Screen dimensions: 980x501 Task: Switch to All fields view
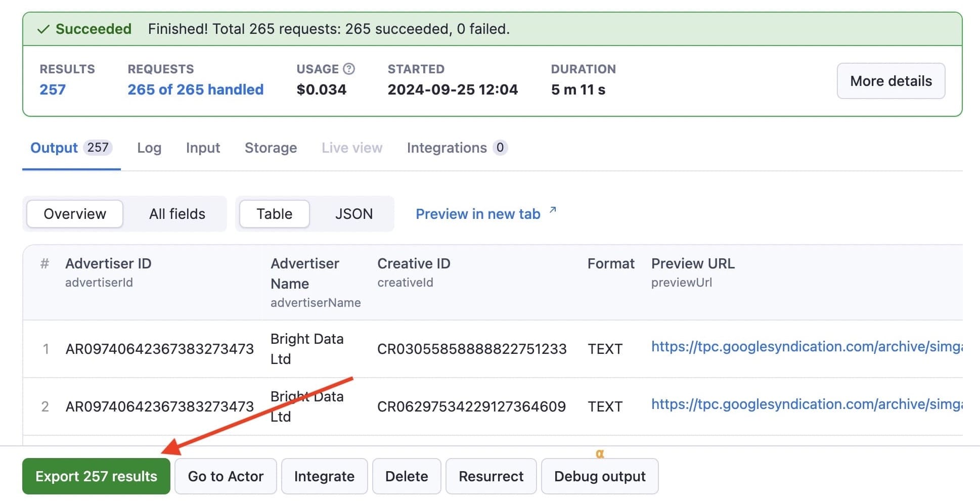pyautogui.click(x=176, y=213)
